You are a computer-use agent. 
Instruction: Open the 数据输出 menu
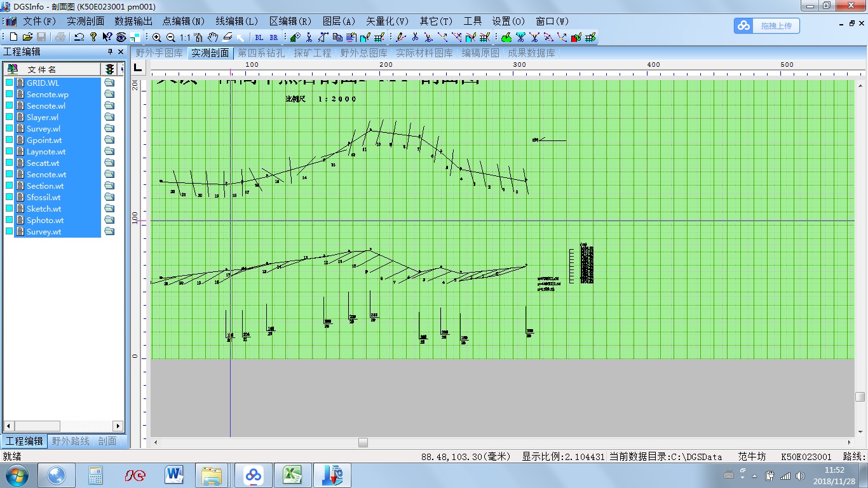click(133, 21)
